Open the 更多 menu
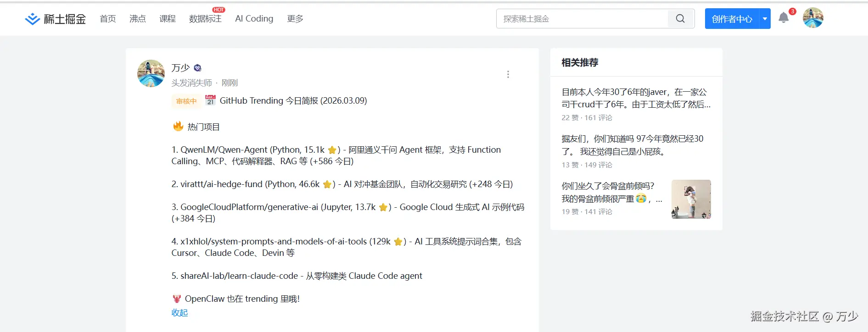This screenshot has width=868, height=332. (295, 19)
